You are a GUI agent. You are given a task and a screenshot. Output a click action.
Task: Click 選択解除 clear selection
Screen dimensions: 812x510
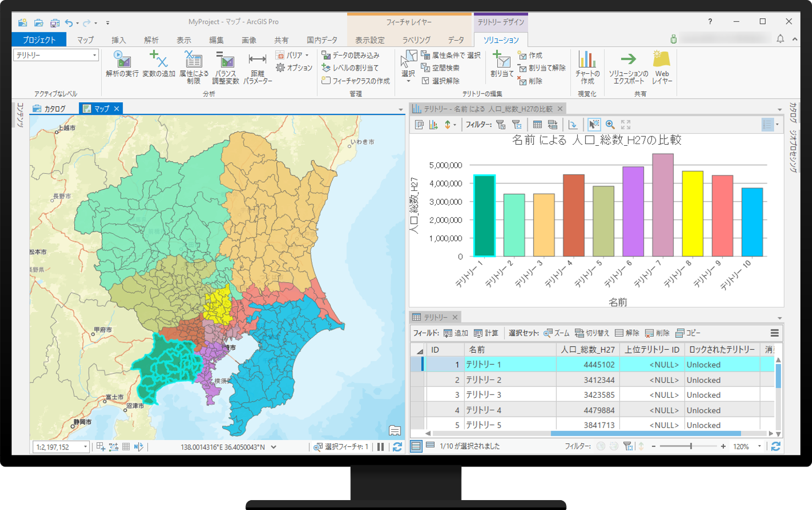tap(440, 80)
